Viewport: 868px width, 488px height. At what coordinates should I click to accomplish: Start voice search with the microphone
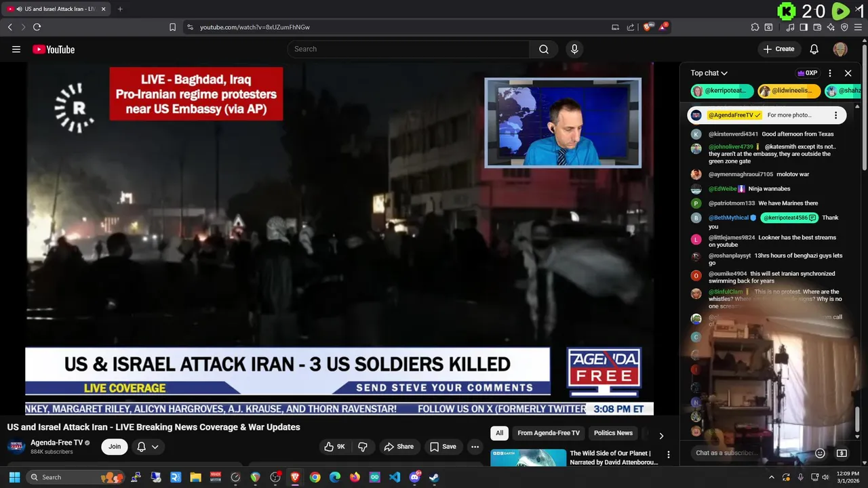click(574, 49)
